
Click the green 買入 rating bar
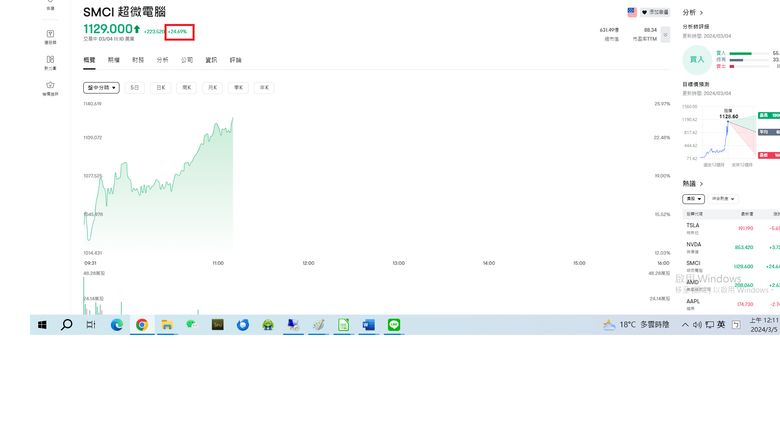(740, 53)
